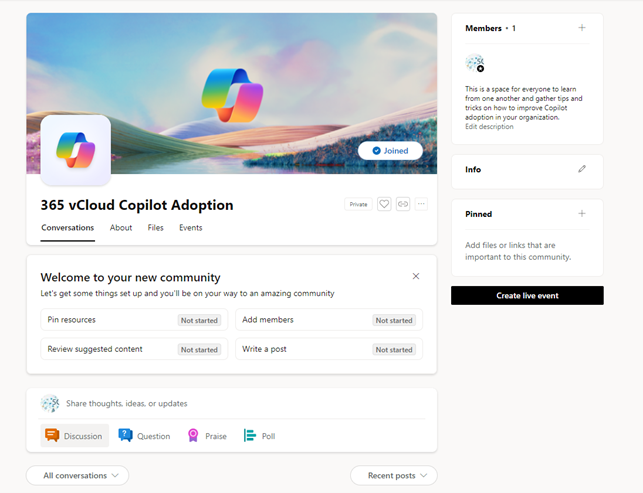Click user avatar beside share box
Viewport: 643px width, 493px height.
coord(50,403)
